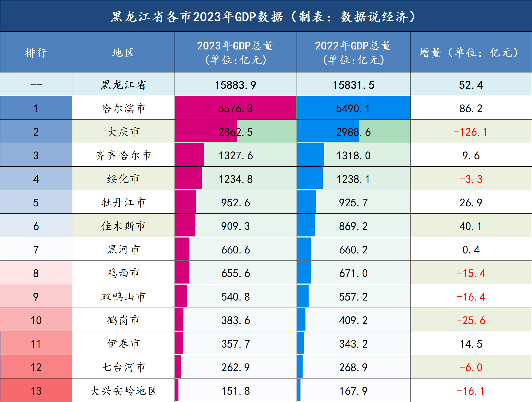Click the value 925.7
The height and width of the screenshot is (402, 532).
coord(353,203)
